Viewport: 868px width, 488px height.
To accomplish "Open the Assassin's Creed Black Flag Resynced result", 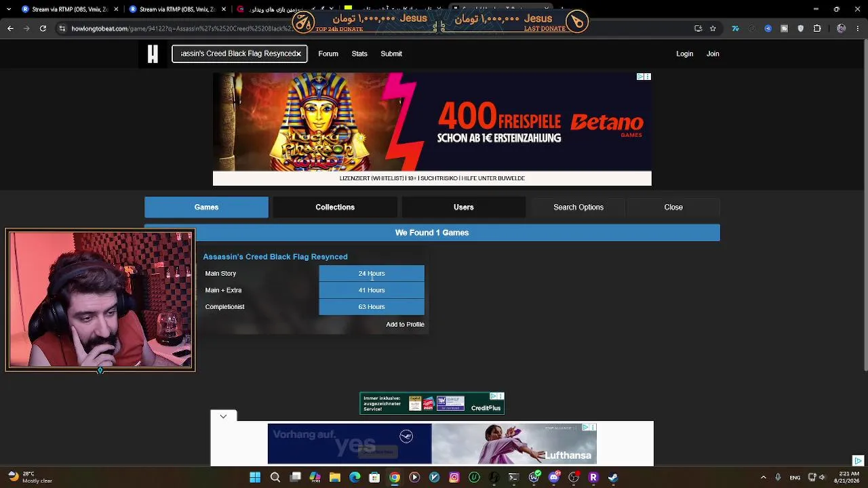I will pos(275,257).
